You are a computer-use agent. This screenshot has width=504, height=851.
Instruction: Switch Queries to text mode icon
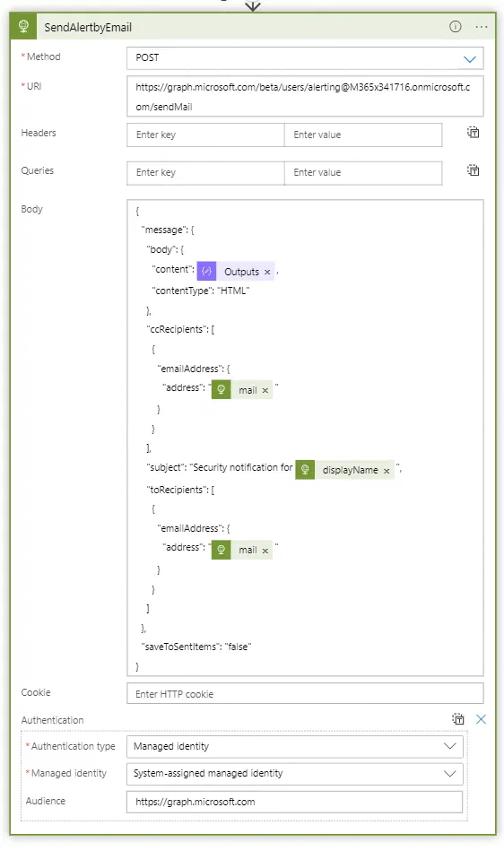[x=474, y=170]
